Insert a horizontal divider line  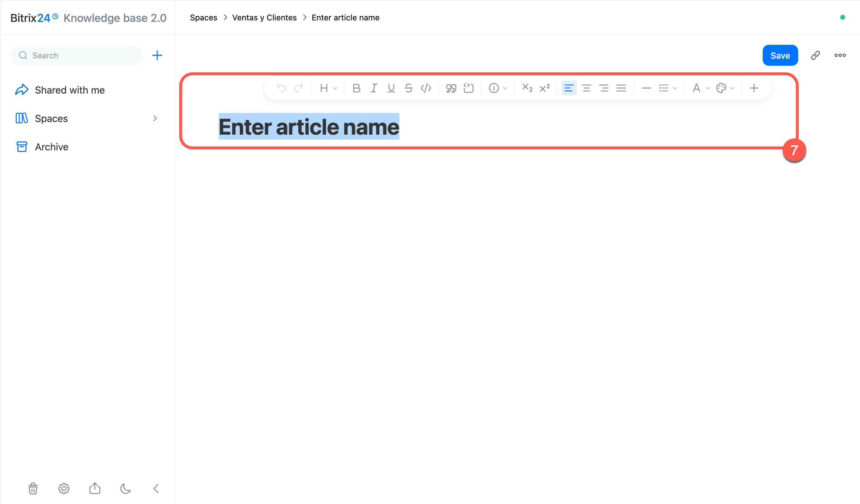(646, 88)
